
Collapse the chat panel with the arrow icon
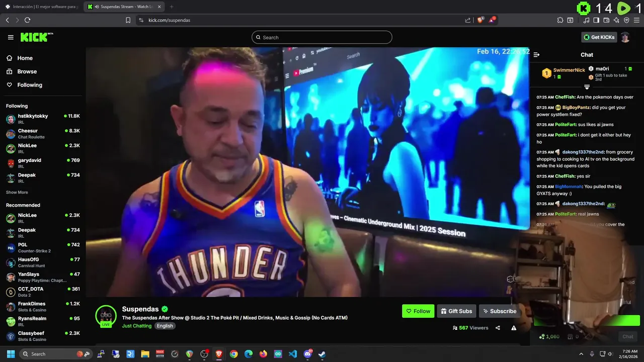tap(536, 55)
